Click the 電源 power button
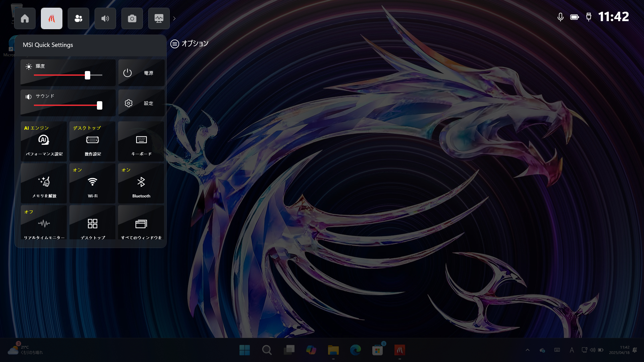The height and width of the screenshot is (362, 644). point(141,73)
